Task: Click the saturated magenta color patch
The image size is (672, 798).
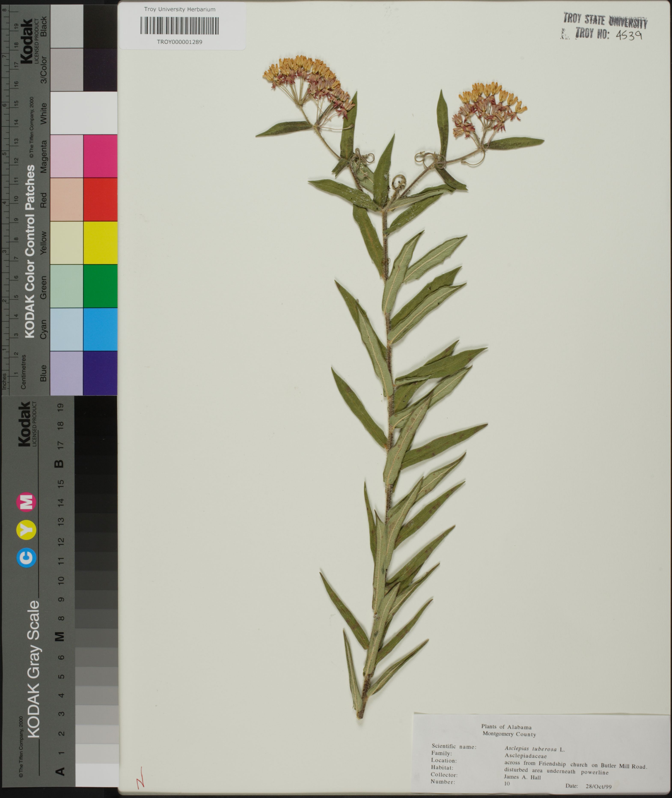Action: [100, 156]
